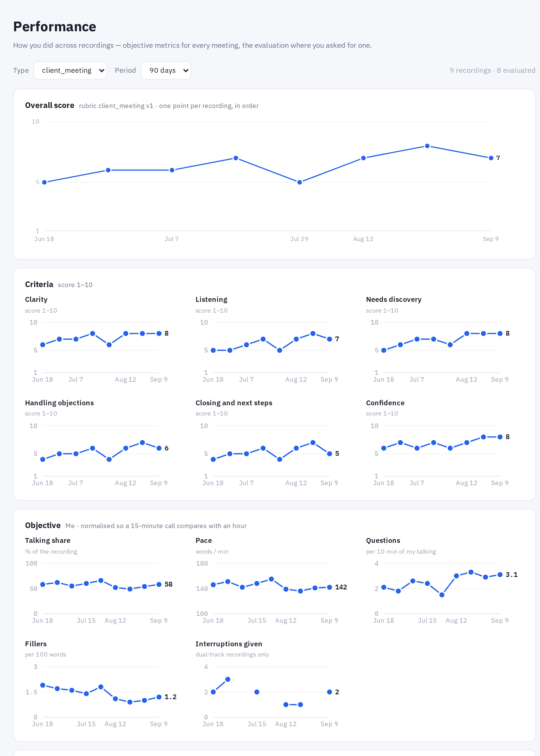Screen dimensions: 540x756
Task: Click the Fillers chart title
Action: (x=36, y=644)
